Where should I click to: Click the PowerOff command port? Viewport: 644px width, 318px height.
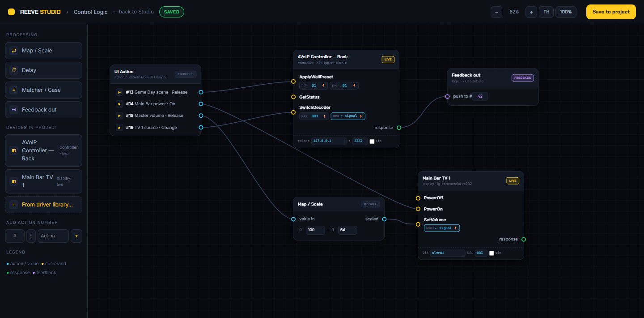point(418,198)
